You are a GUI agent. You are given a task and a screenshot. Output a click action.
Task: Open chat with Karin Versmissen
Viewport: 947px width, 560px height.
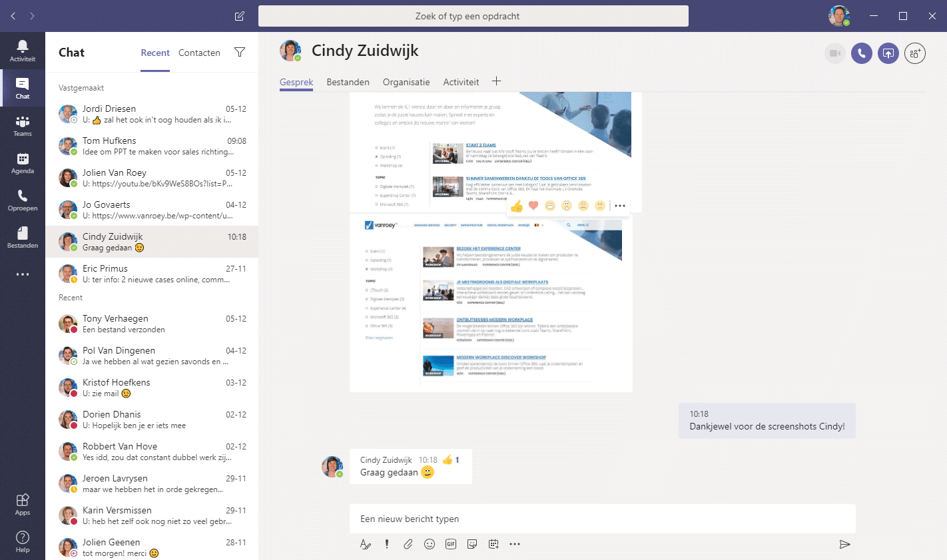(x=152, y=515)
